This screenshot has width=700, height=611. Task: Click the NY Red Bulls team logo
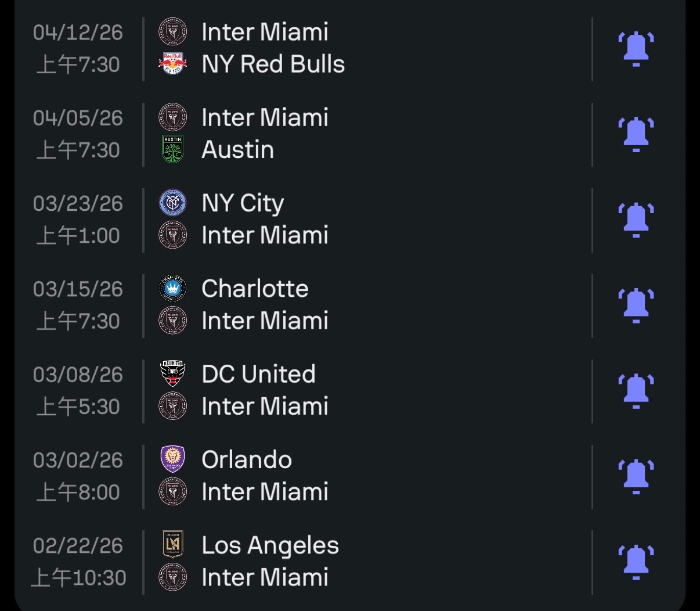(x=173, y=64)
